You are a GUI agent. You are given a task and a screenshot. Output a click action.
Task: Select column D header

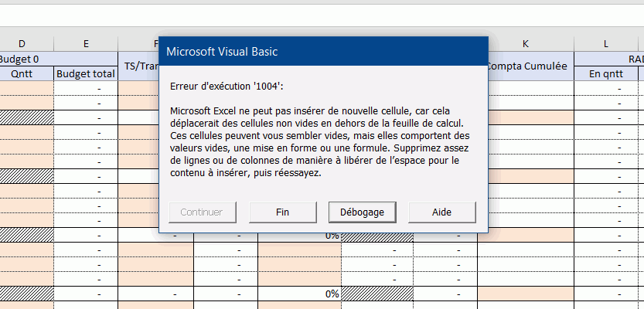[x=21, y=42]
